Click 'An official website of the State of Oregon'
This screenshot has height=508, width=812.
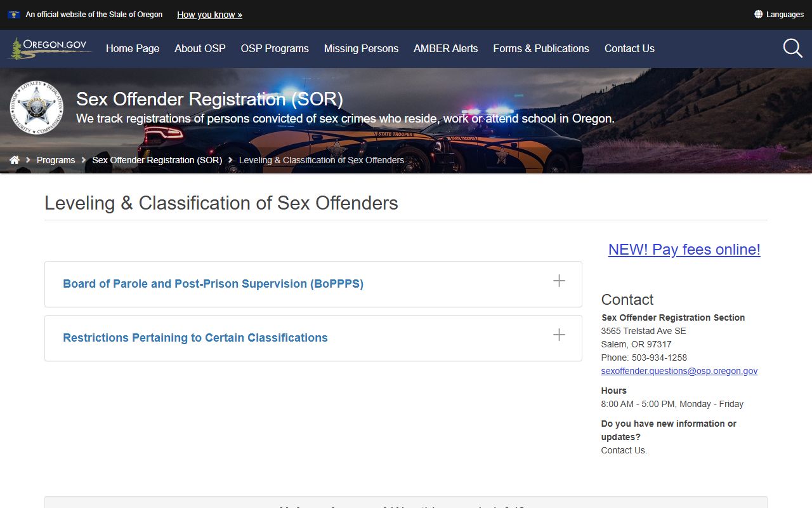coord(94,15)
